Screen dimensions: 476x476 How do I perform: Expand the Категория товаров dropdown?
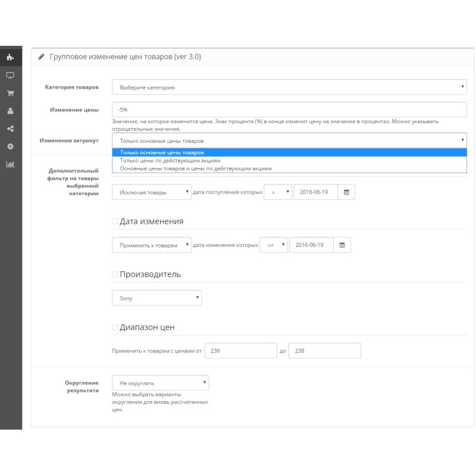pos(289,87)
